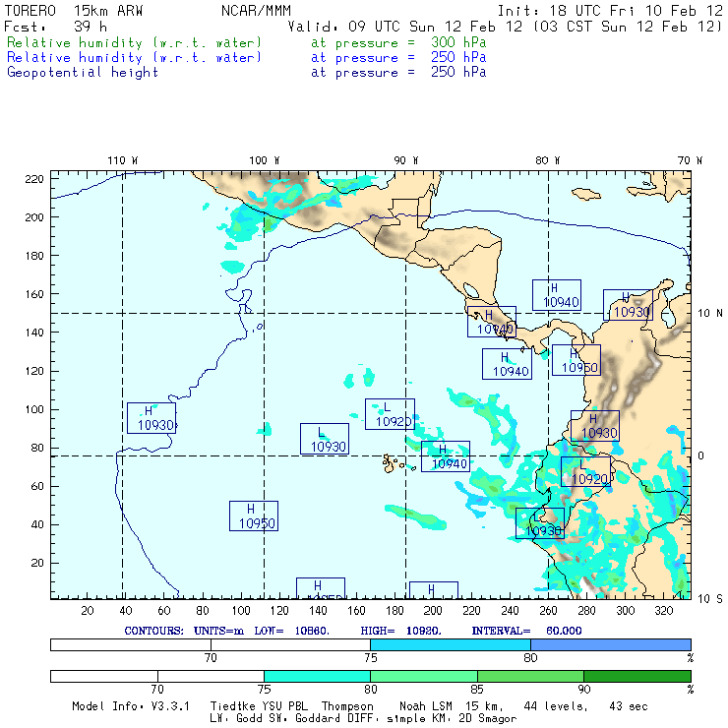Select the 'HIGH= 10920.' contour value
Image resolution: width=728 pixels, height=728 pixels.
[x=400, y=631]
